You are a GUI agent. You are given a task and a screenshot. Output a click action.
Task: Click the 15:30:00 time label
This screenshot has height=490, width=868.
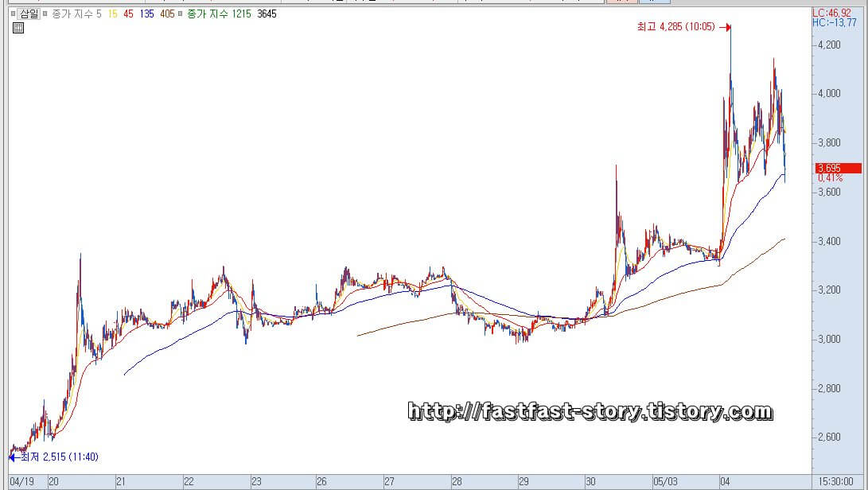835,482
